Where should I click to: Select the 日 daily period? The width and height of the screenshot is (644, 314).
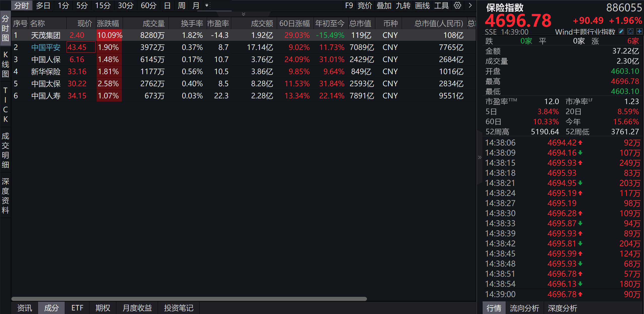(167, 5)
